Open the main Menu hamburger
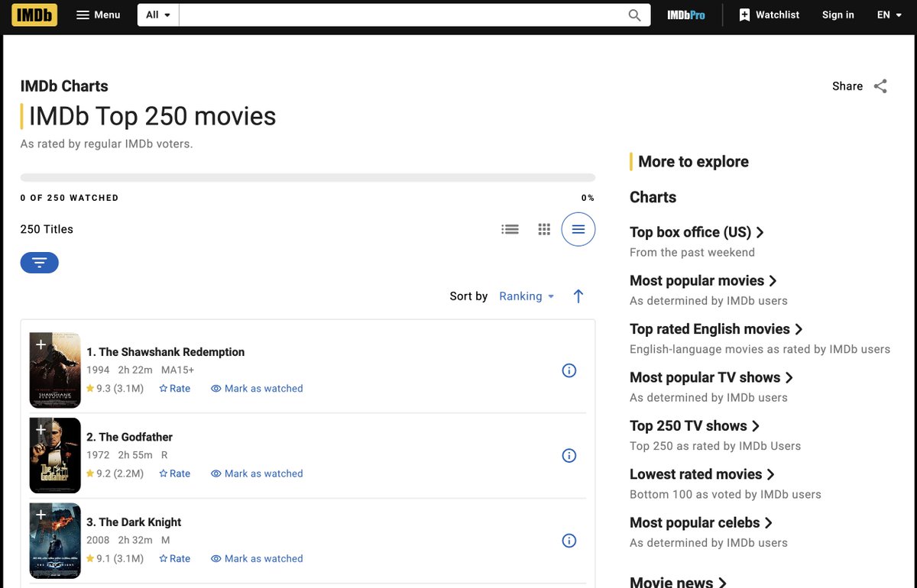The height and width of the screenshot is (588, 917). click(x=99, y=15)
